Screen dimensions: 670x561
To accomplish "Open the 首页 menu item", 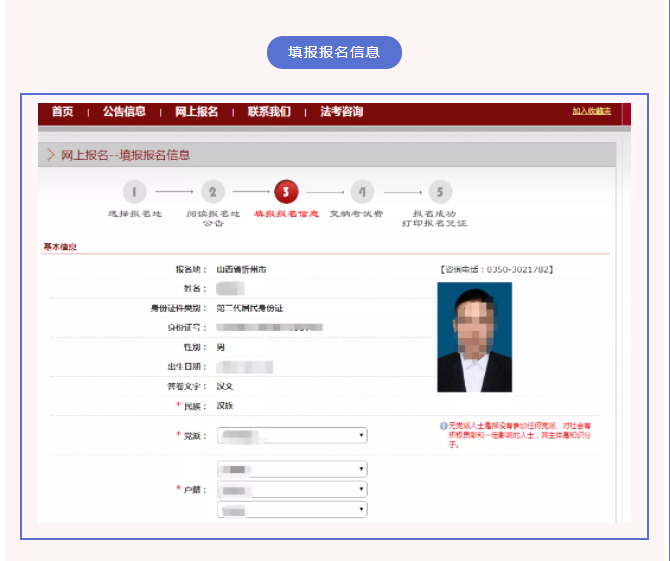I will point(63,112).
